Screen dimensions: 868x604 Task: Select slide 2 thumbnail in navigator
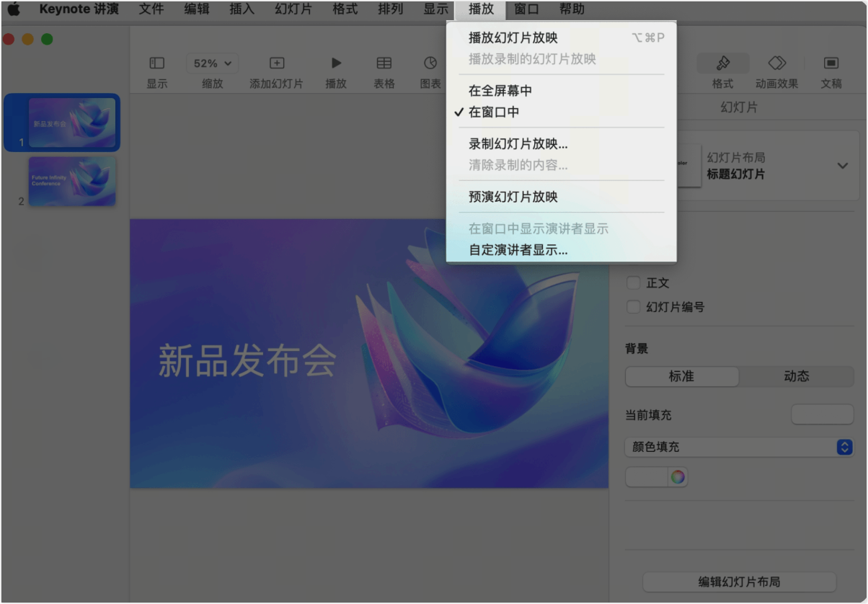tap(72, 181)
